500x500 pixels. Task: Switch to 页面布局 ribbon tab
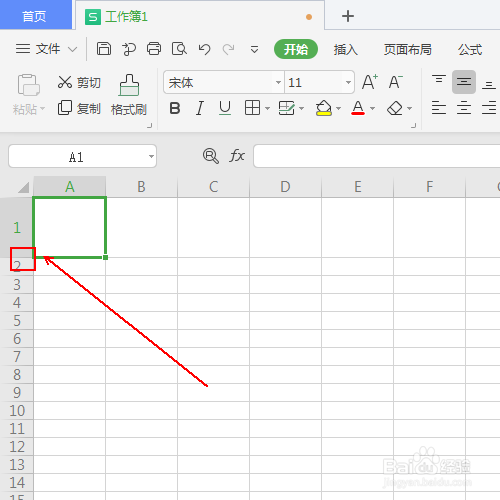pos(407,49)
